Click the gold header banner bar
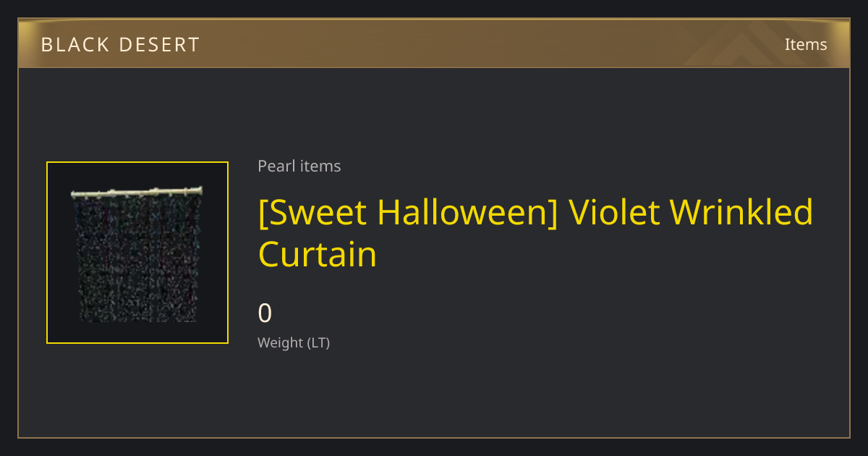The width and height of the screenshot is (868, 456). click(434, 43)
